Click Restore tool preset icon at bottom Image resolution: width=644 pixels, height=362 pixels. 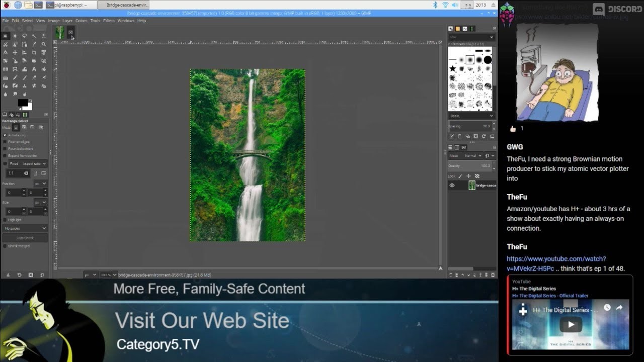click(x=19, y=275)
